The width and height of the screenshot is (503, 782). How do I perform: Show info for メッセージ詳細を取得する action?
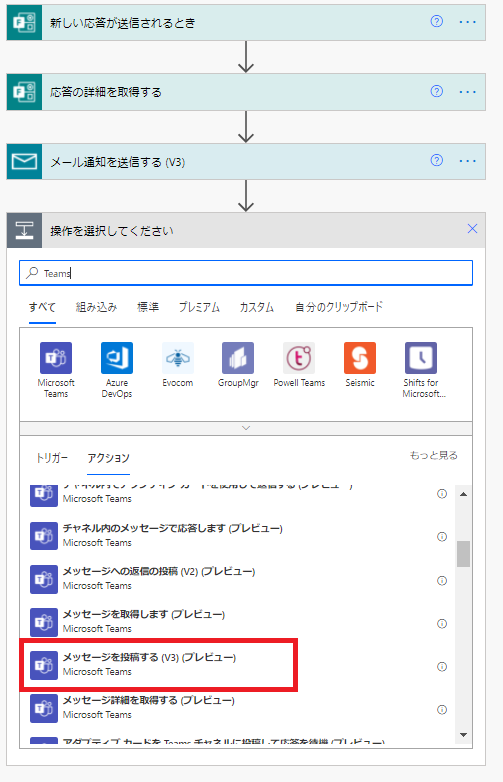442,710
